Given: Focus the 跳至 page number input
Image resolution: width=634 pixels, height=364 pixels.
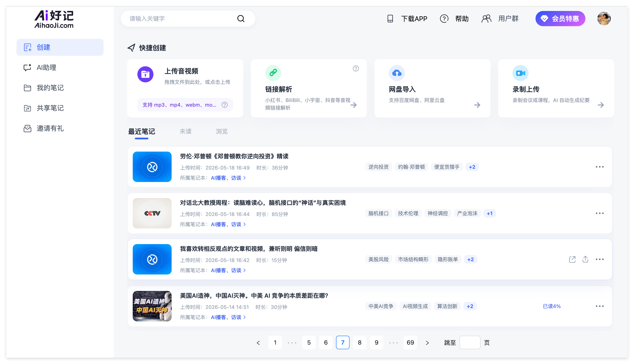Looking at the screenshot, I should (470, 342).
